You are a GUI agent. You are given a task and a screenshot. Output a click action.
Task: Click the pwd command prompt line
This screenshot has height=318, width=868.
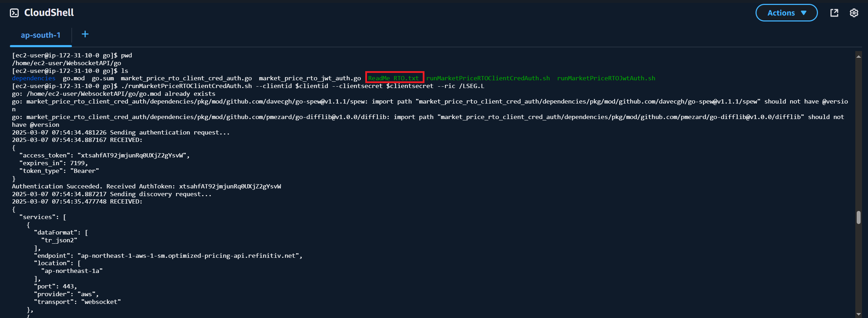pyautogui.click(x=72, y=55)
